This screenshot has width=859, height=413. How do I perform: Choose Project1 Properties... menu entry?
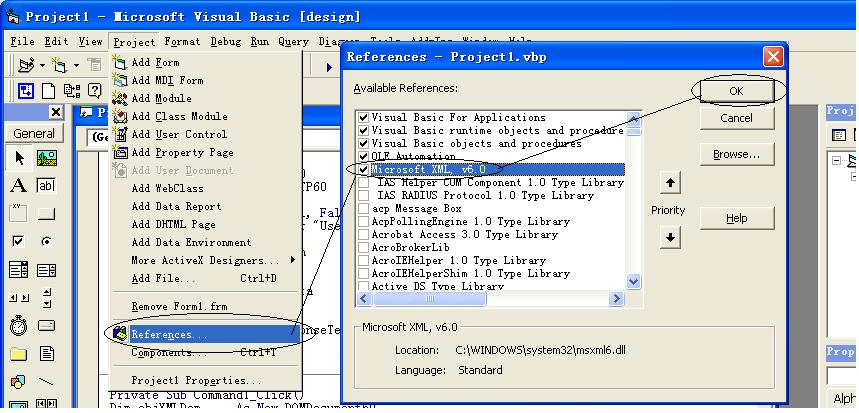pyautogui.click(x=205, y=380)
